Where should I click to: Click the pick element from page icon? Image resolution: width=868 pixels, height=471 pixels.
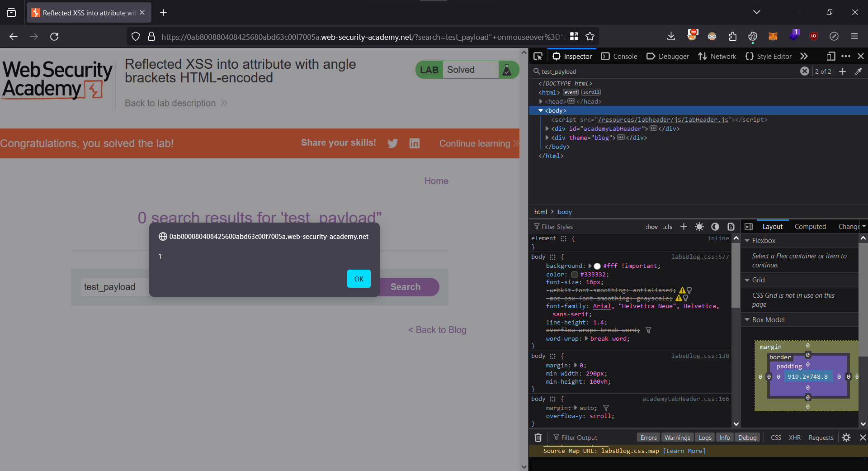(x=538, y=56)
